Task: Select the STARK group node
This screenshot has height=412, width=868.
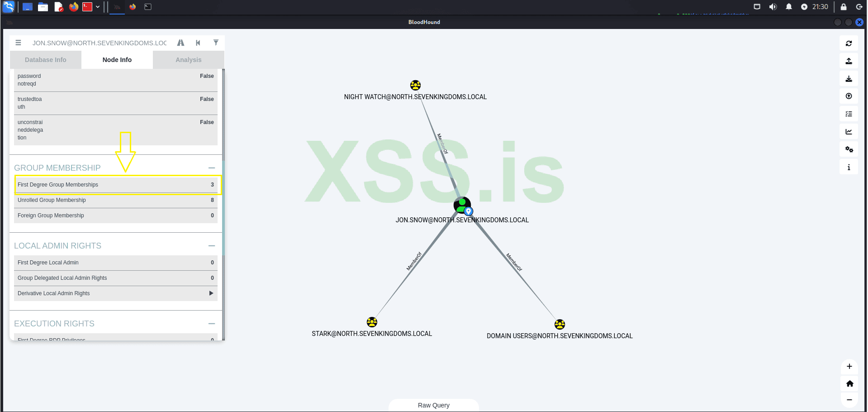Action: click(372, 322)
